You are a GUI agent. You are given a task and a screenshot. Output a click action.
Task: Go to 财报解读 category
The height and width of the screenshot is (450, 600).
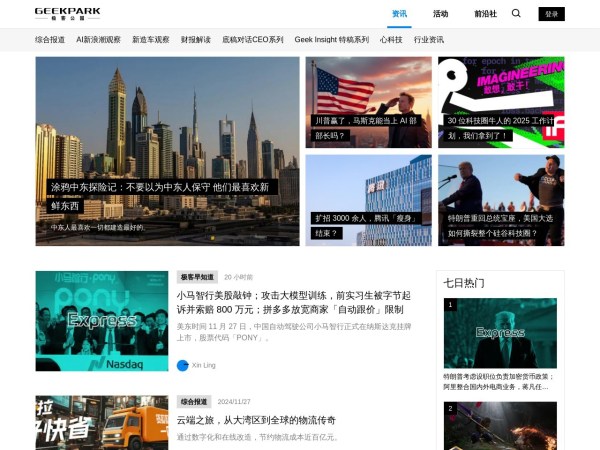point(195,40)
